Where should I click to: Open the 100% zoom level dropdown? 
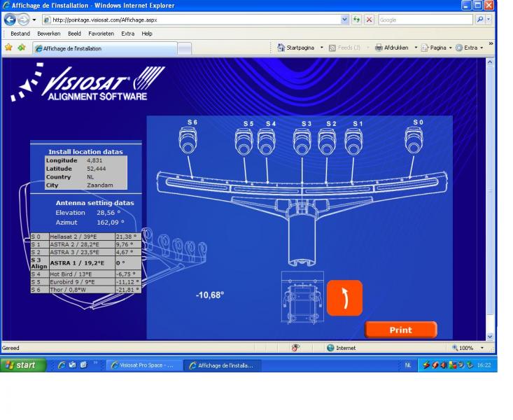[482, 348]
